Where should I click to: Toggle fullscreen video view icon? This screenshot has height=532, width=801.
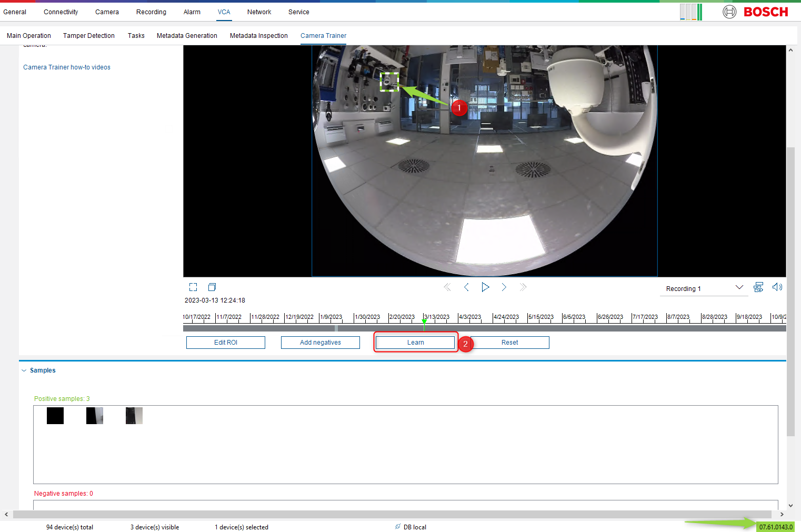point(193,287)
